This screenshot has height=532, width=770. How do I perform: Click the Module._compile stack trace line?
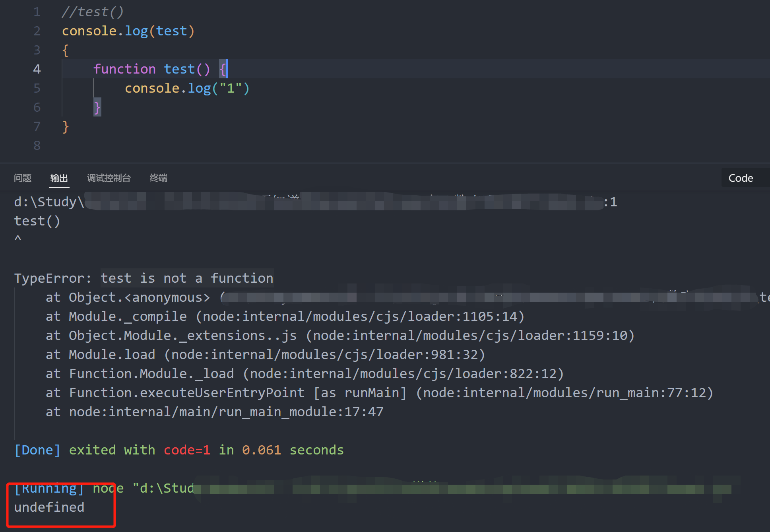[285, 316]
